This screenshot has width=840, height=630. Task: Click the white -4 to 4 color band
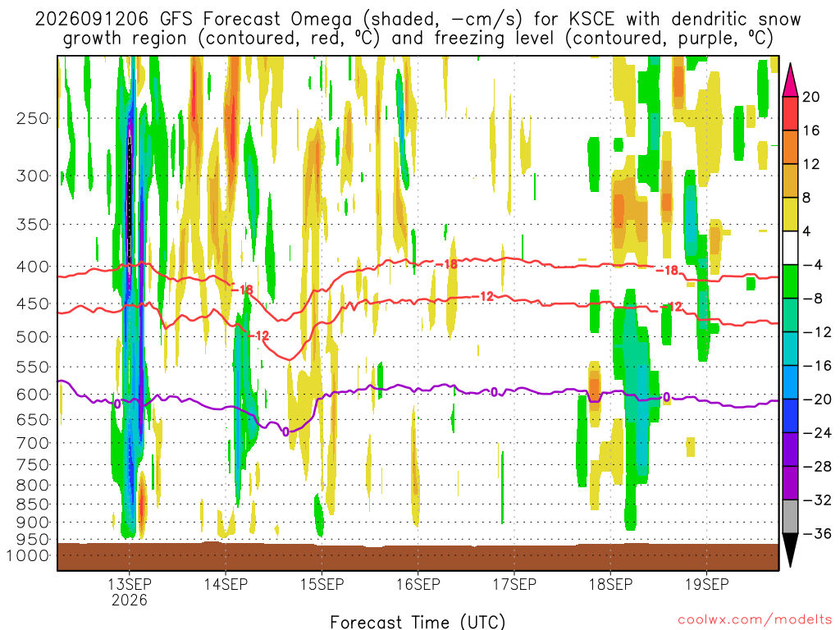[790, 248]
